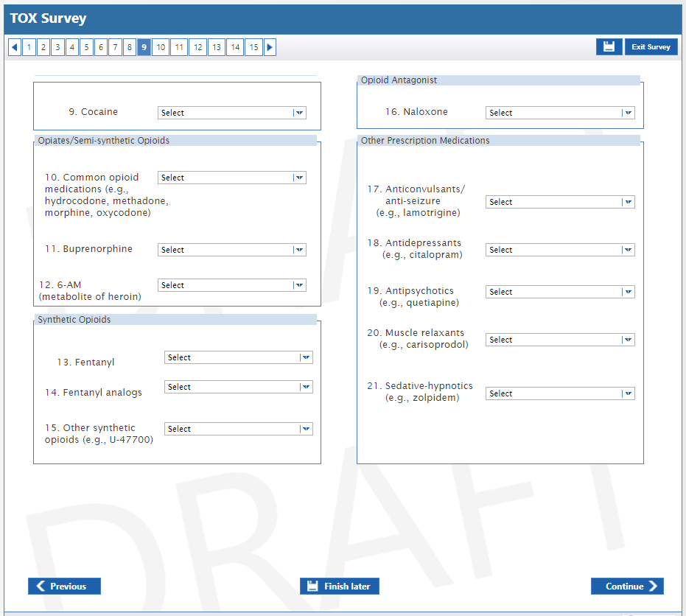Go to next page set arrow
Image resolution: width=686 pixels, height=616 pixels.
[270, 47]
